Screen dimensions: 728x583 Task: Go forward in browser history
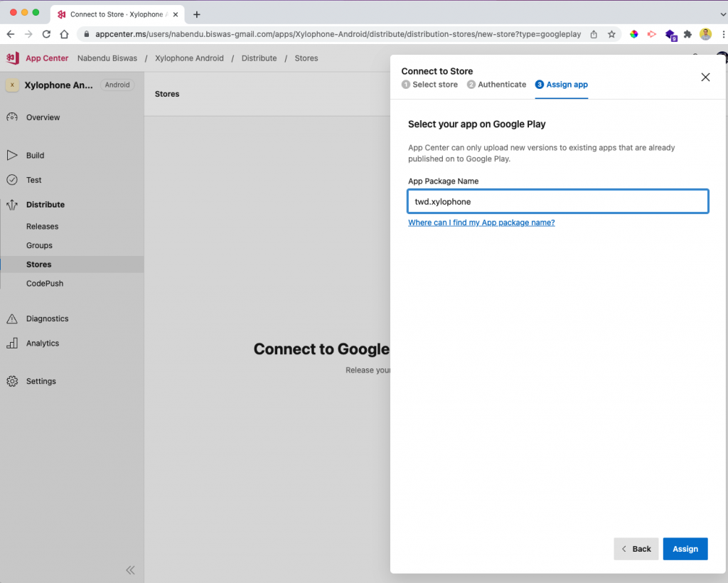[28, 34]
